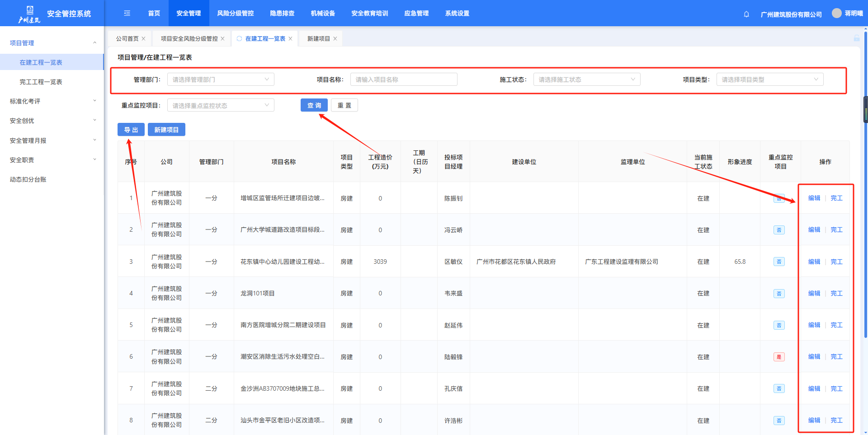Viewport: 868px width, 435px height.
Task: Click 编辑 link for 龙洞101项目
Action: (x=814, y=294)
